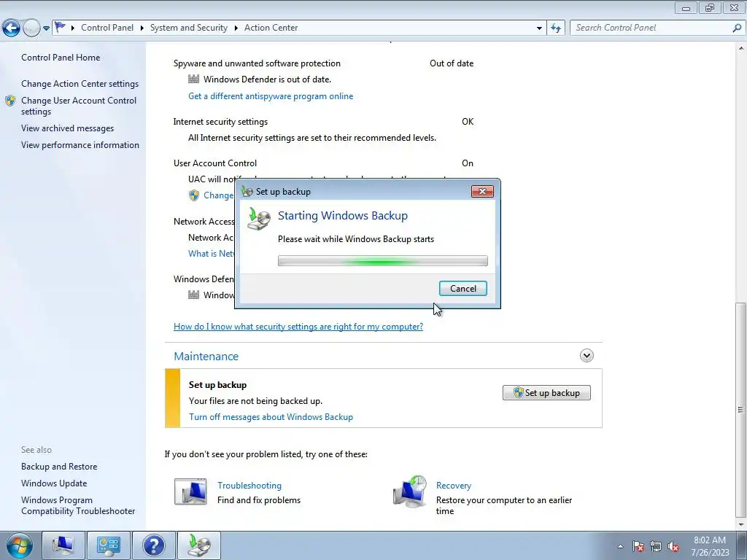
Task: Close the Set up backup dialog
Action: click(x=482, y=191)
